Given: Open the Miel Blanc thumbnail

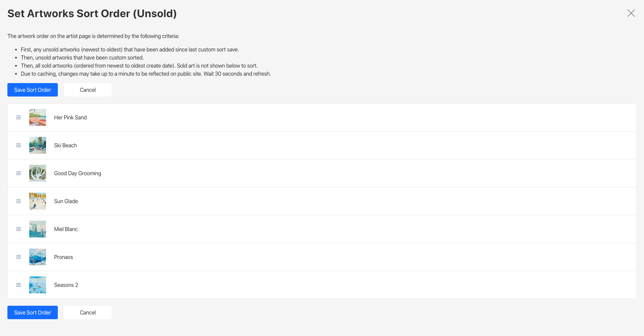Looking at the screenshot, I should point(37,229).
